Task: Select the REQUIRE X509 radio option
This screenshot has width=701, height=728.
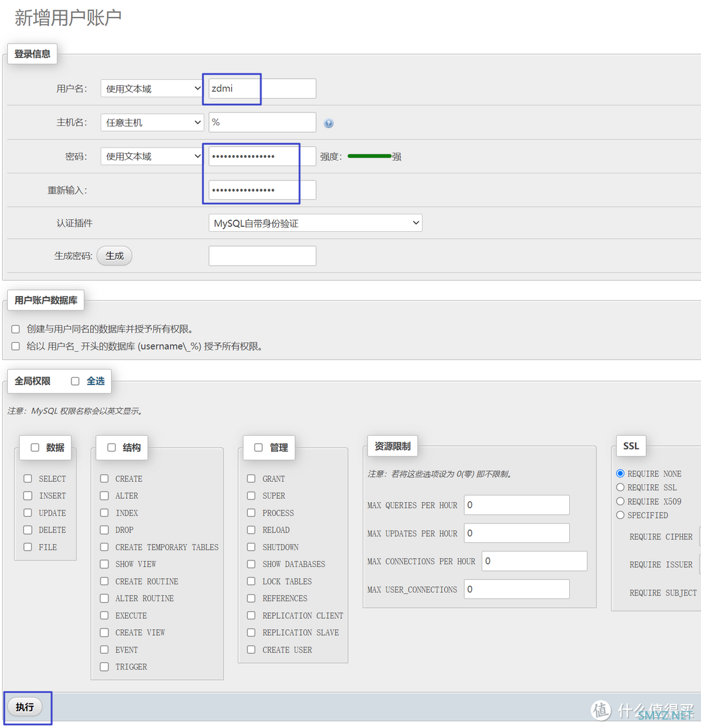Action: tap(620, 501)
